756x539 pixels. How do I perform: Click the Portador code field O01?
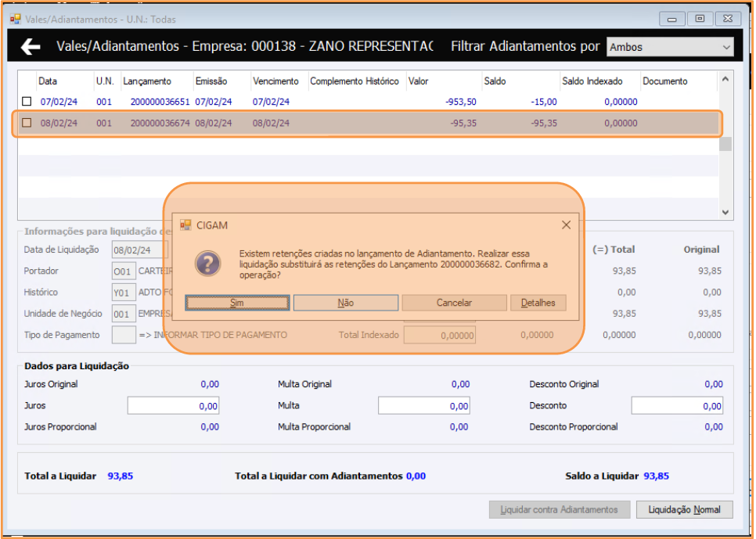click(x=124, y=271)
